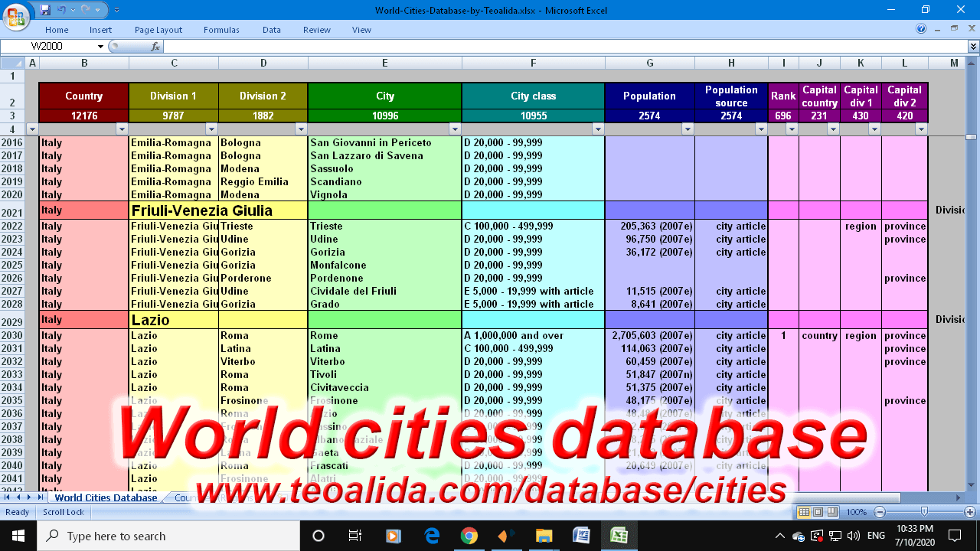The height and width of the screenshot is (551, 980).
Task: Open the Data ribbon tab
Action: pyautogui.click(x=271, y=30)
